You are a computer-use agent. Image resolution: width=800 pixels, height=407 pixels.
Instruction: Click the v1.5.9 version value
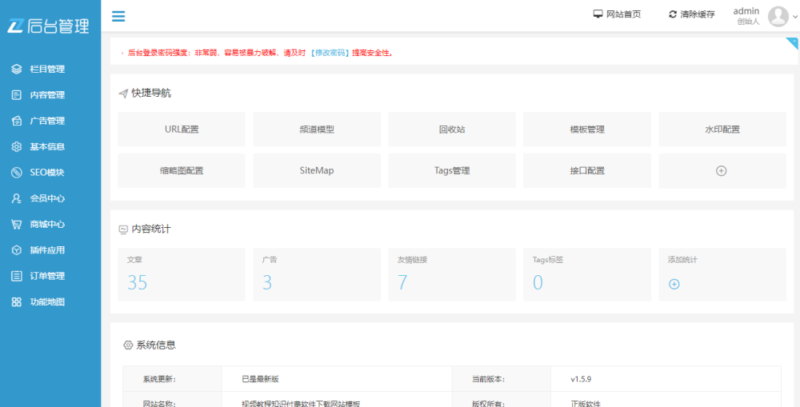581,379
